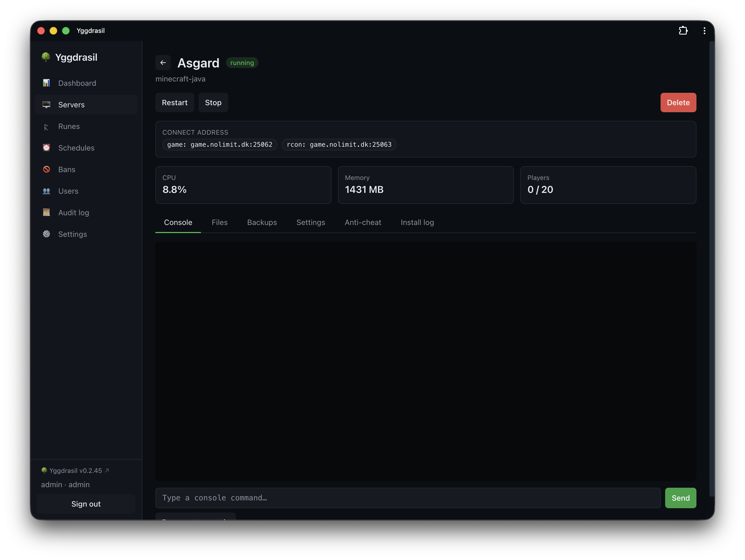Open the Yggdrasil v0.2.45 version link
This screenshot has height=560, width=745.
76,470
